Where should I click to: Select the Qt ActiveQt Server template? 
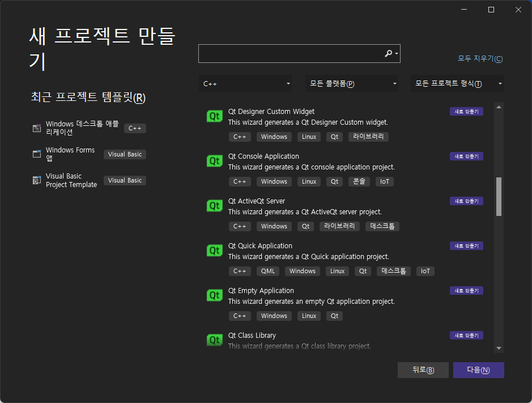(x=346, y=214)
